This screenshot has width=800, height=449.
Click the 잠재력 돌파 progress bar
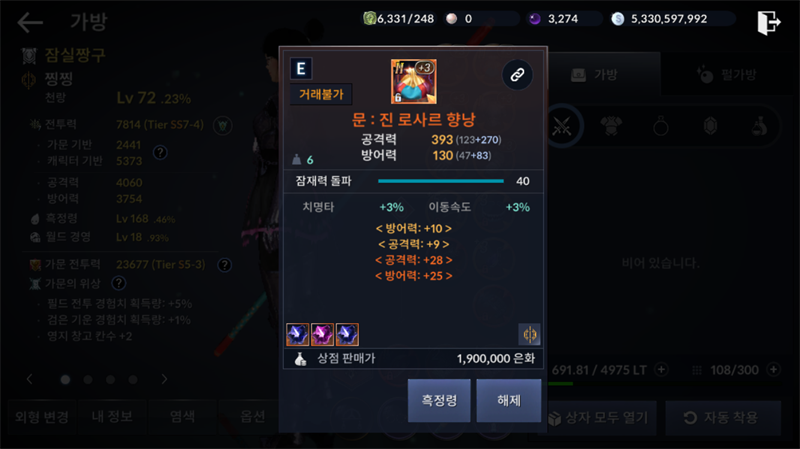pyautogui.click(x=441, y=181)
